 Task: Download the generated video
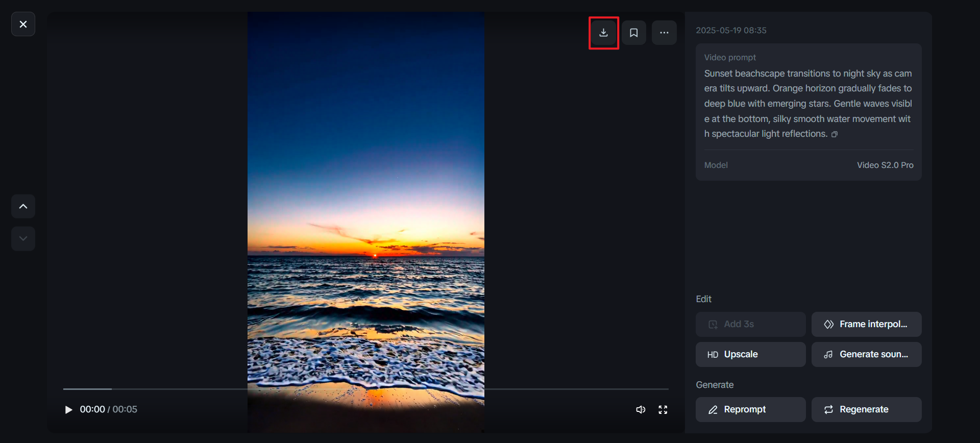[603, 33]
